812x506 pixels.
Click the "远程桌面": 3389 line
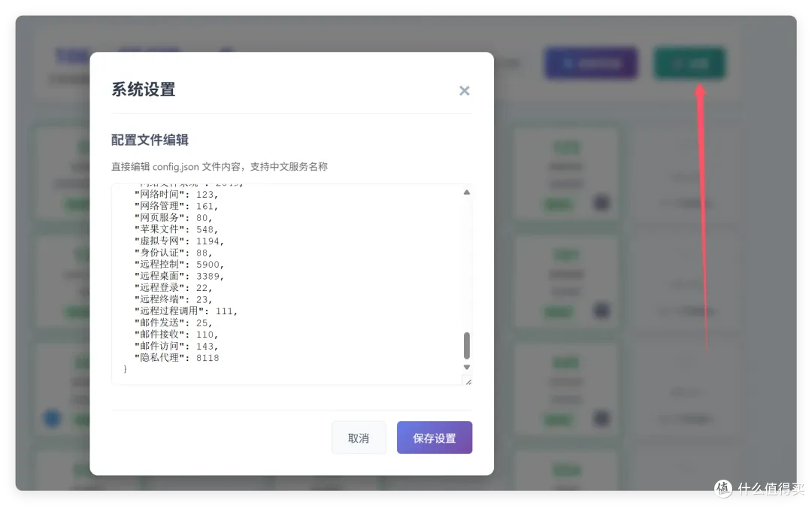pos(179,276)
